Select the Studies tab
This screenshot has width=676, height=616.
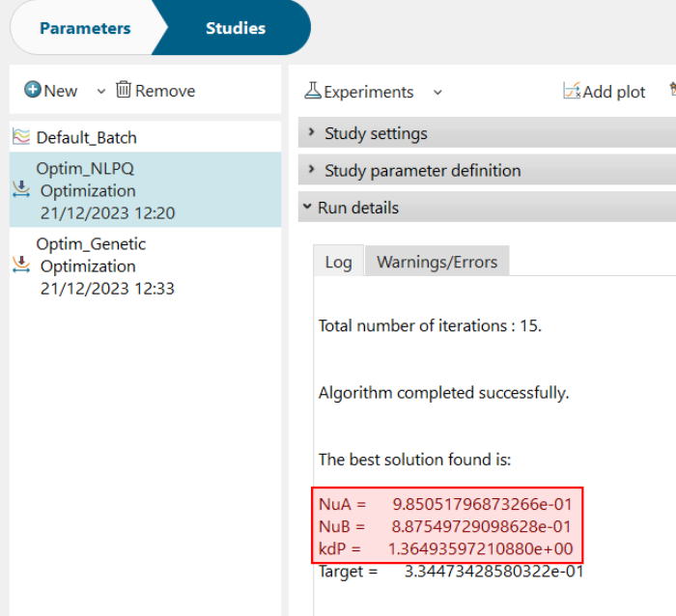click(236, 28)
